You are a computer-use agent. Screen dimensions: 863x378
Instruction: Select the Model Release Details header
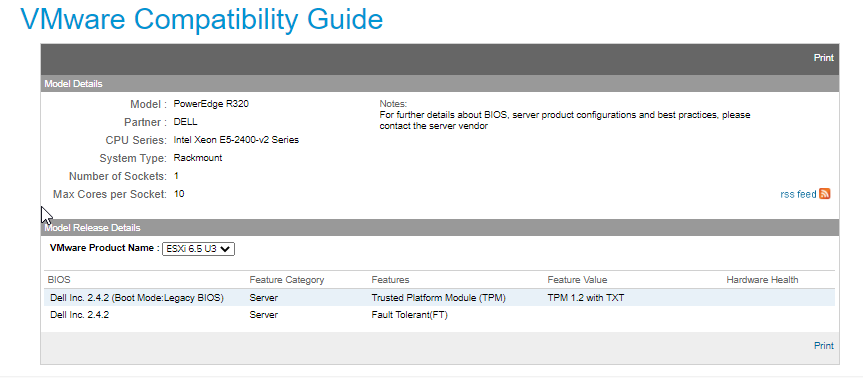(x=440, y=227)
